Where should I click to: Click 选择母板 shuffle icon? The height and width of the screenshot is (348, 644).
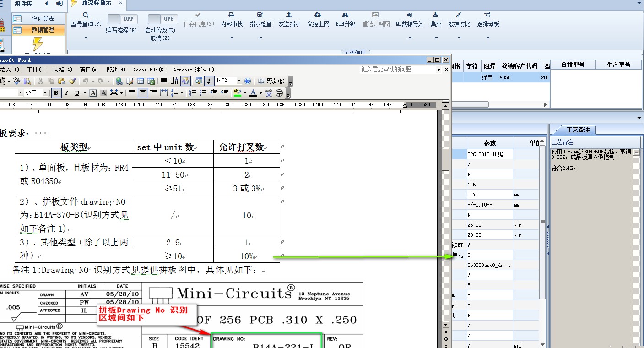pyautogui.click(x=487, y=15)
